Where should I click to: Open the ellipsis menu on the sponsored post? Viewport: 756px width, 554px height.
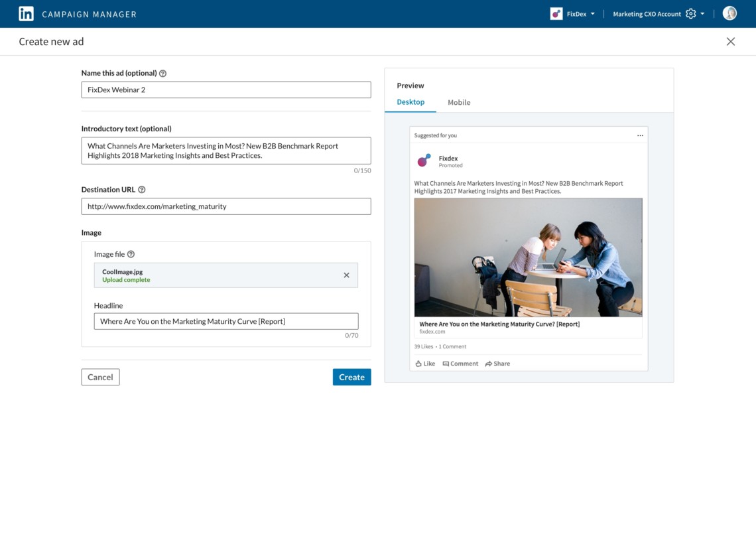(x=641, y=135)
